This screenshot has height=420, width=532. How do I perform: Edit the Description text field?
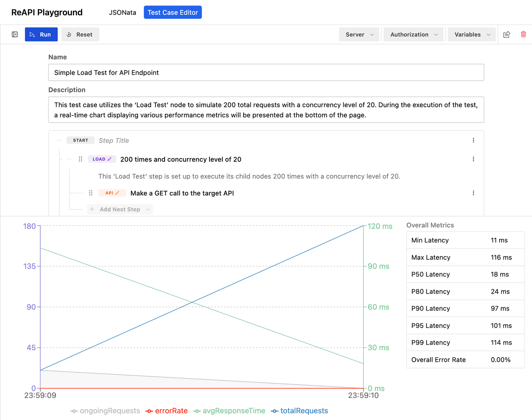click(x=266, y=110)
